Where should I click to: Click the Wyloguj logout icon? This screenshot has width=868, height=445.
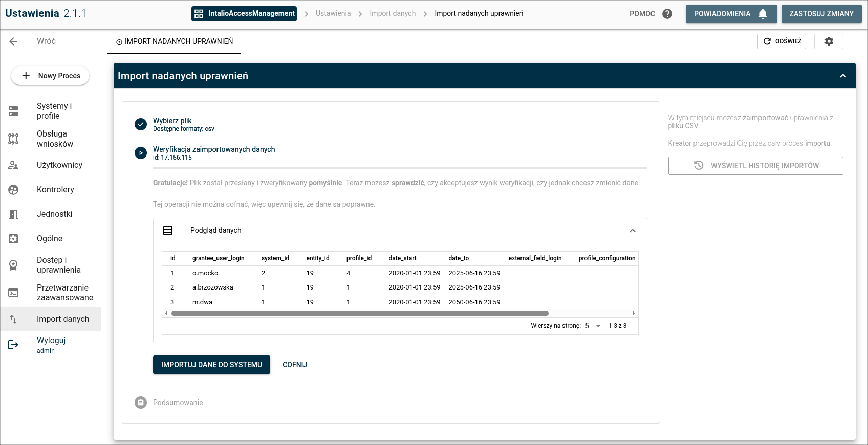pos(14,345)
